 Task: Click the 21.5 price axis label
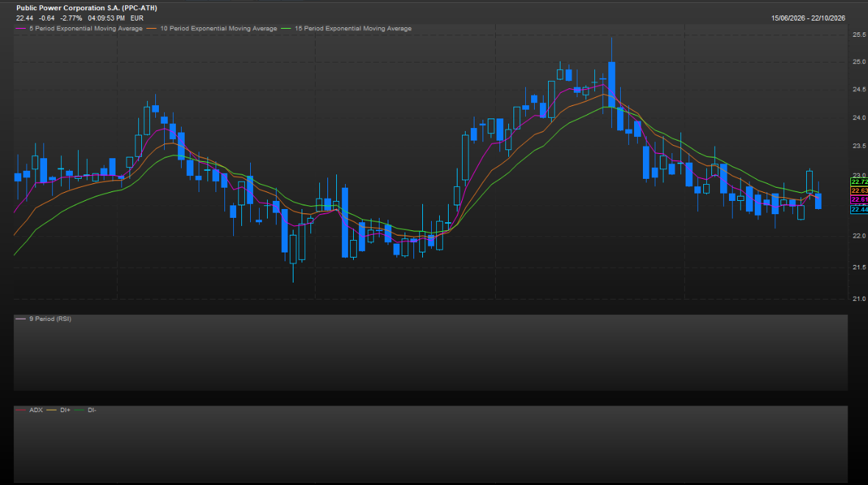(859, 267)
